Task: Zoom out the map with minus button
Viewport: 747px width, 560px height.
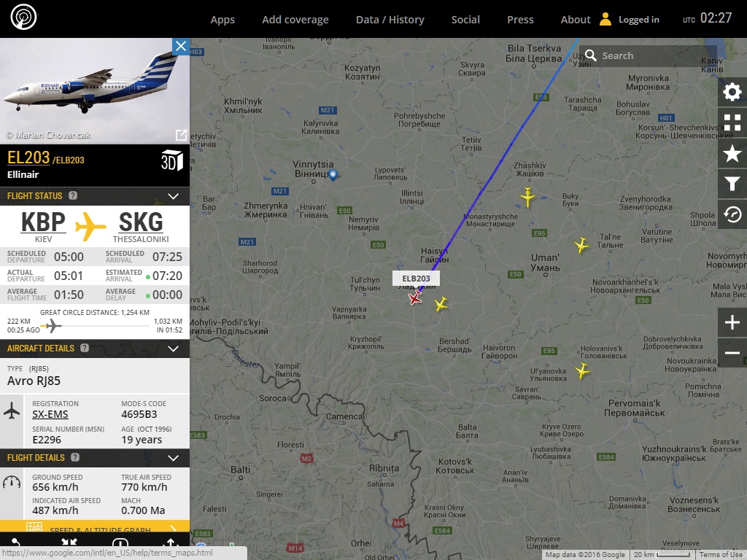Action: [x=732, y=353]
